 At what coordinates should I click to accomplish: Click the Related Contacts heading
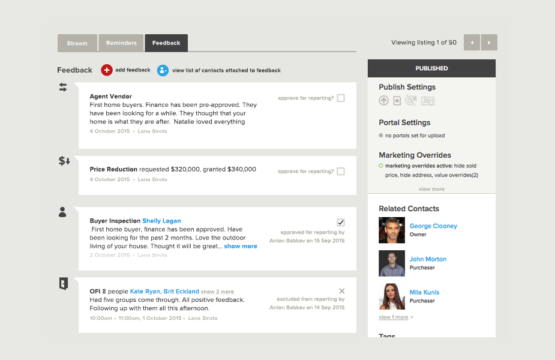coord(409,208)
